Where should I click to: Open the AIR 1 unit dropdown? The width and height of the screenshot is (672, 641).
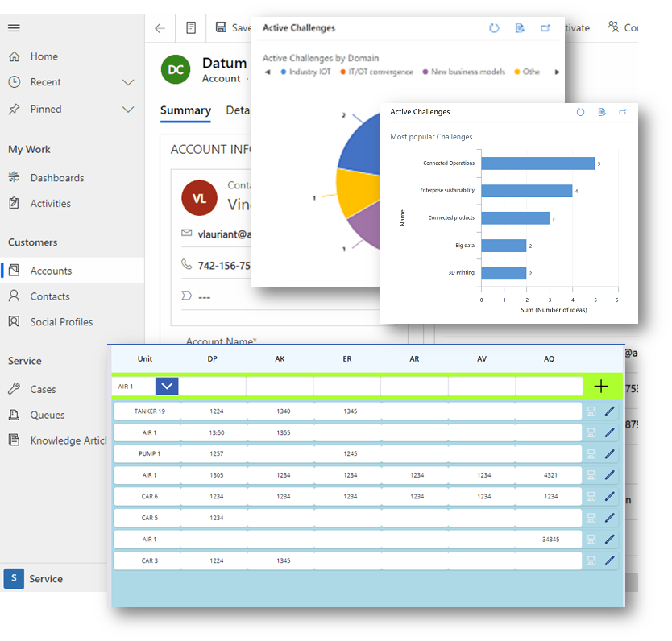166,387
